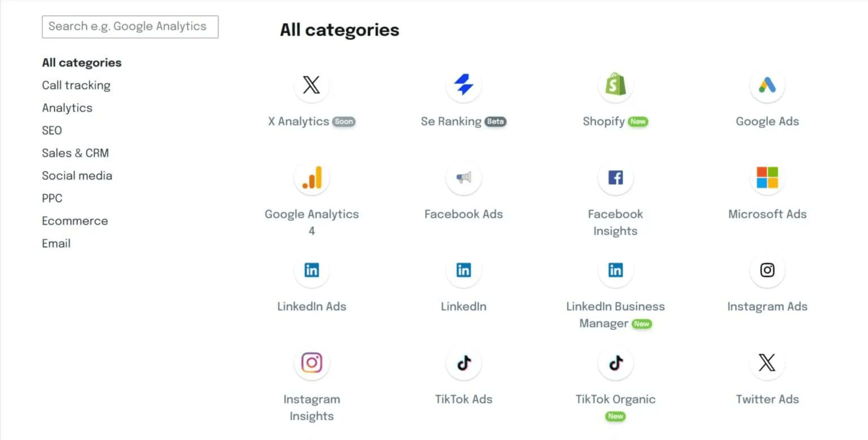Click the Instagram Ads icon
Image resolution: width=868 pixels, height=440 pixels.
(x=767, y=271)
